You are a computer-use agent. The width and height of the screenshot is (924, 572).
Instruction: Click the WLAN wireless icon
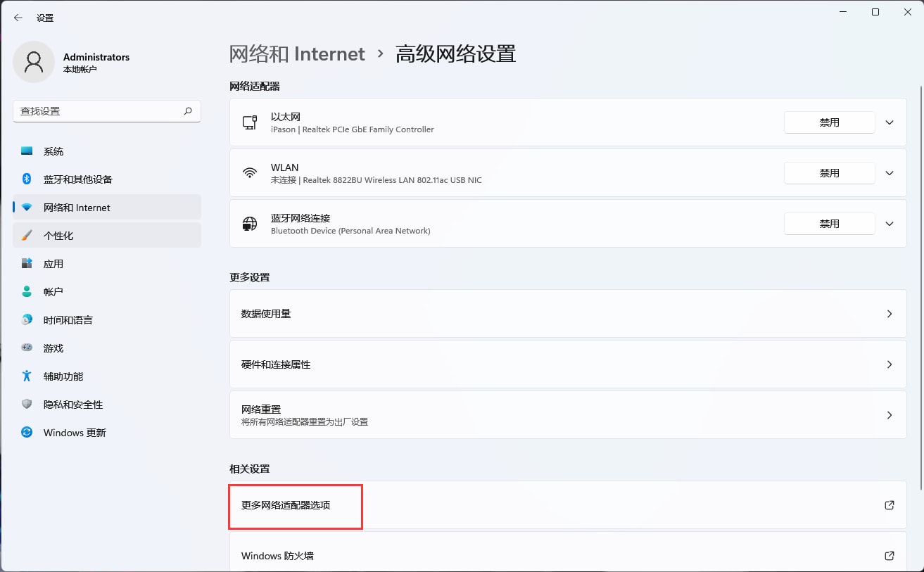click(250, 172)
